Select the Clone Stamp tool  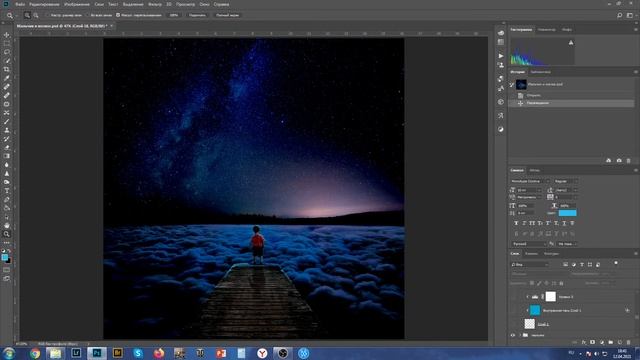coord(7,130)
